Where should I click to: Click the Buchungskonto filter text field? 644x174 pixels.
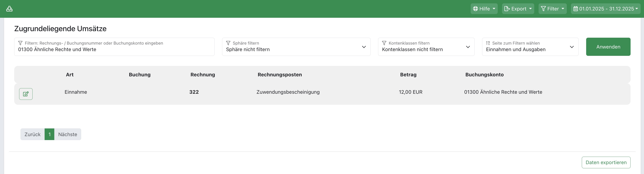pyautogui.click(x=114, y=49)
